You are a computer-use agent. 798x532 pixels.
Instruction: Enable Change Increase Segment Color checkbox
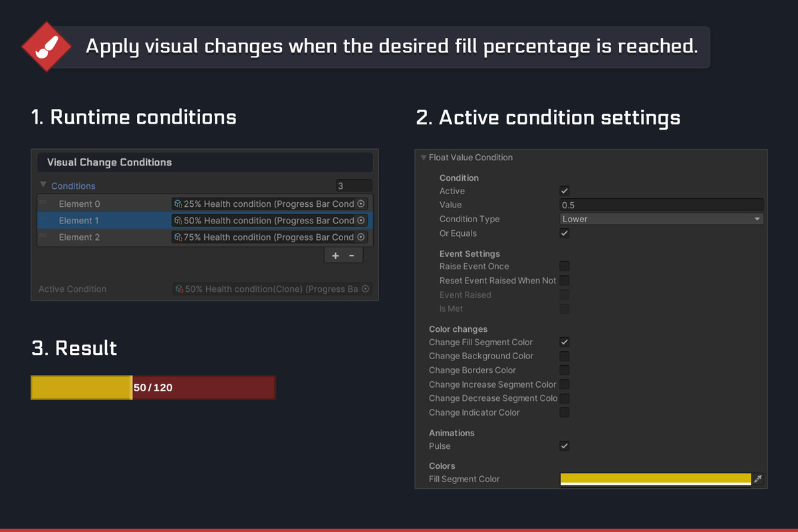565,384
